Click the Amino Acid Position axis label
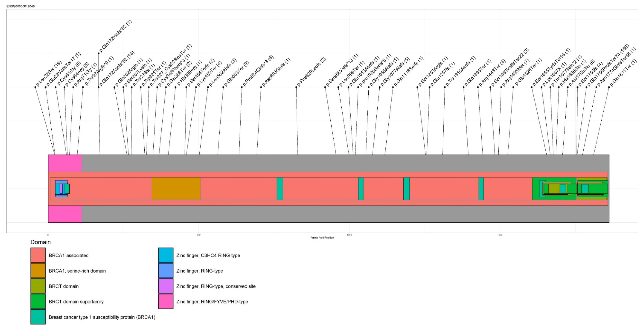 pos(322,238)
